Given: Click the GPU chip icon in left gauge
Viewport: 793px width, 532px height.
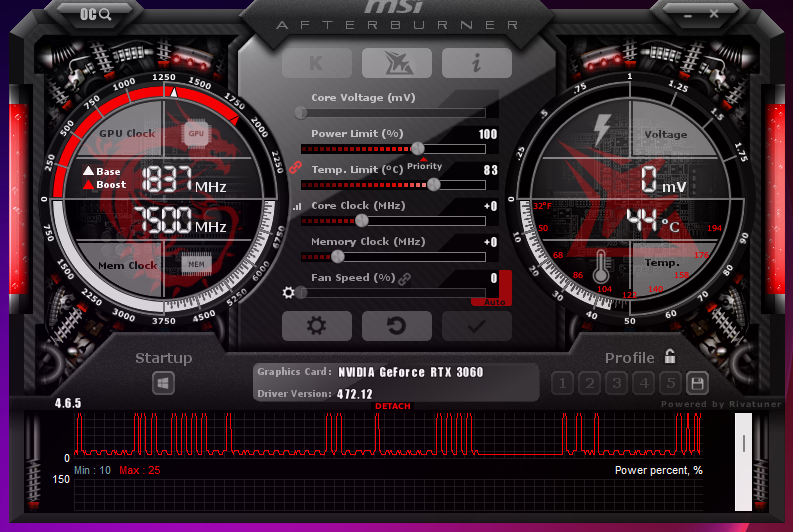Looking at the screenshot, I should 196,134.
